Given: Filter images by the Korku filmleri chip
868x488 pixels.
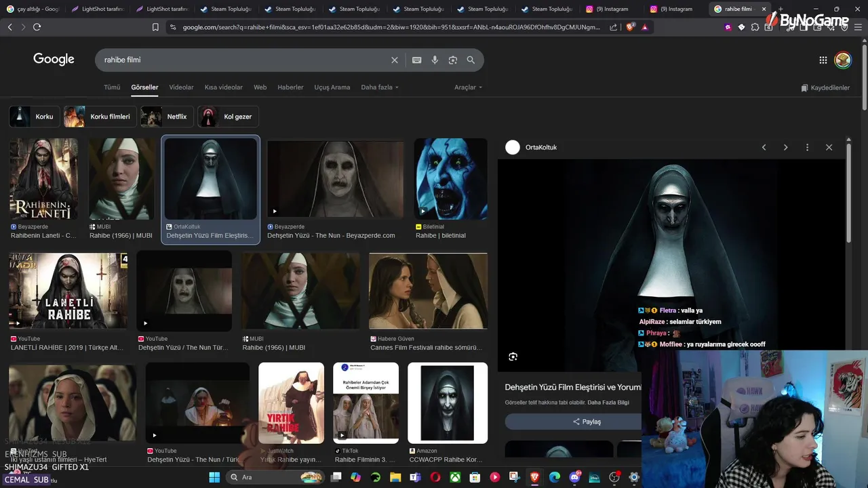Looking at the screenshot, I should (x=100, y=117).
